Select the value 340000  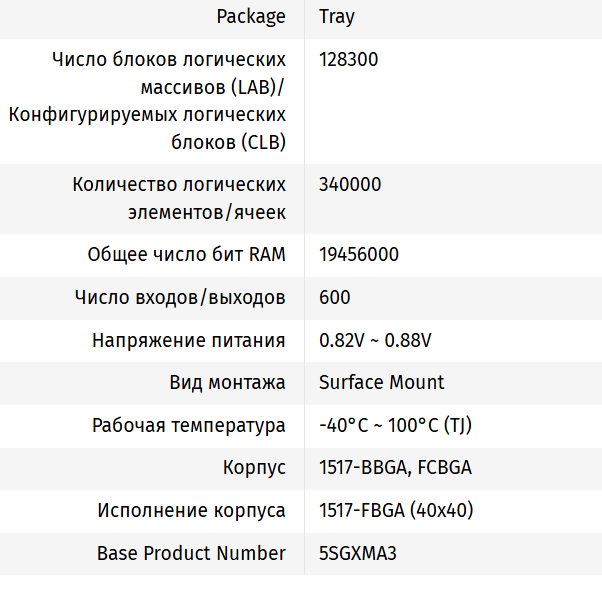(350, 184)
